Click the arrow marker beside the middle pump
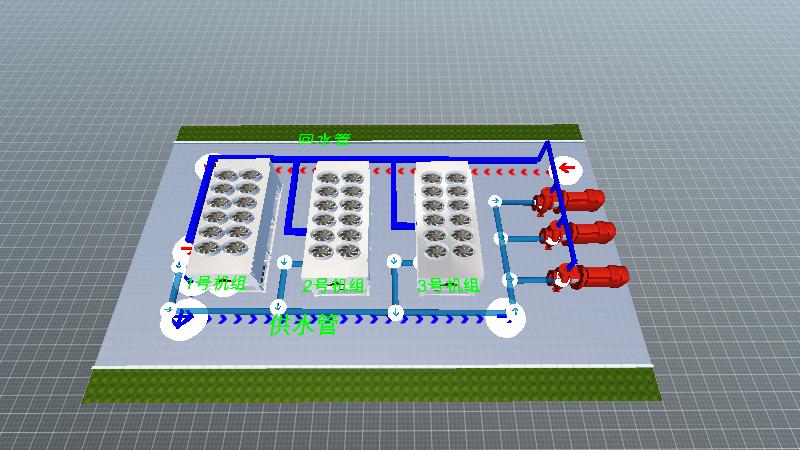Screen dimensions: 800x450 (502, 238)
